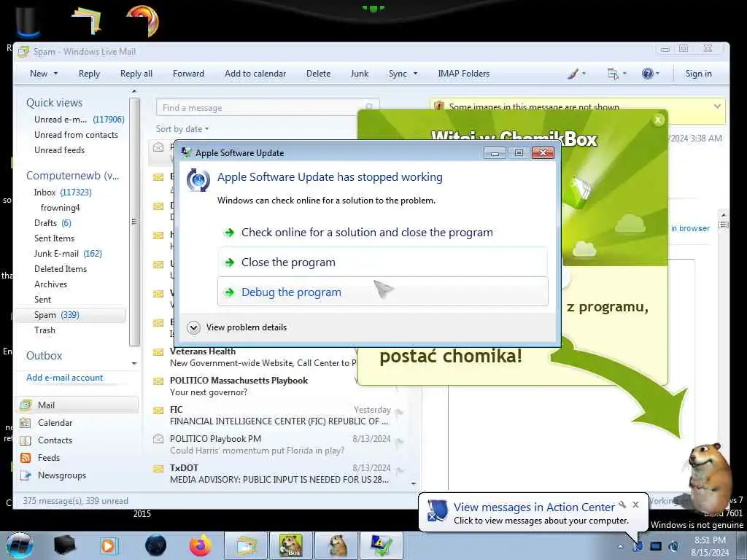Close the ChomikBox green welcome popup
This screenshot has height=560, width=747.
pos(658,120)
